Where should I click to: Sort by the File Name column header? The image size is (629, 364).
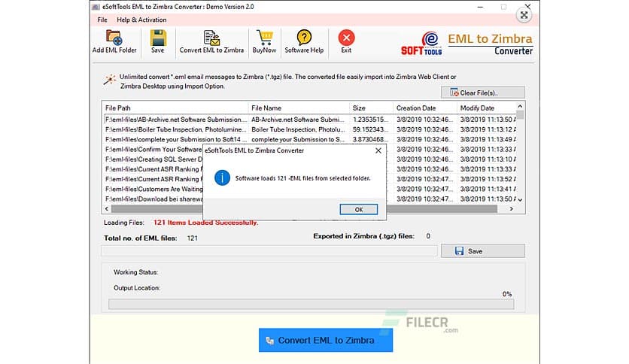(x=299, y=108)
